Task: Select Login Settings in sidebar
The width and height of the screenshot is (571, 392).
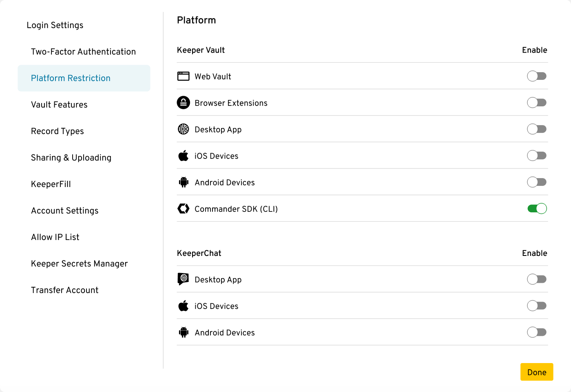Action: click(x=55, y=25)
